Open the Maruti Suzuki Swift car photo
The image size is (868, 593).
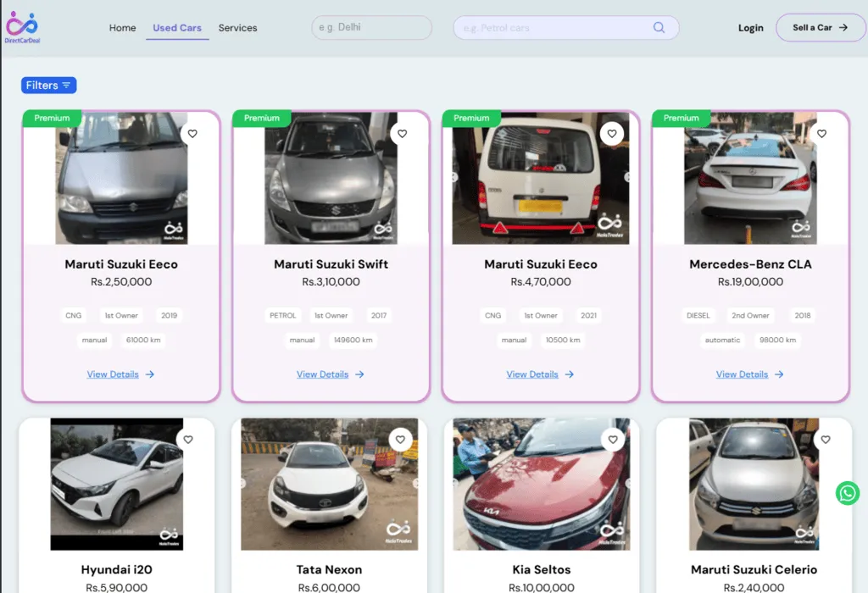[331, 178]
